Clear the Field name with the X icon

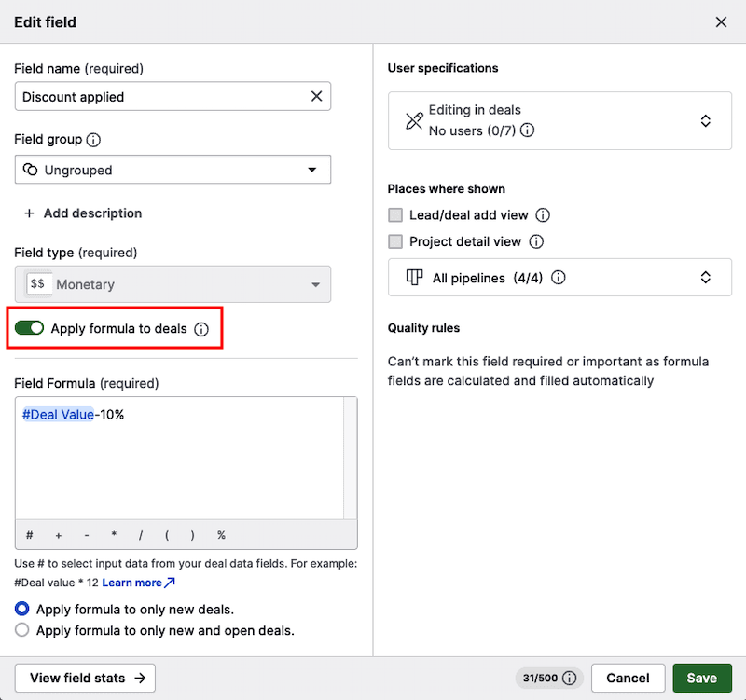click(x=316, y=96)
